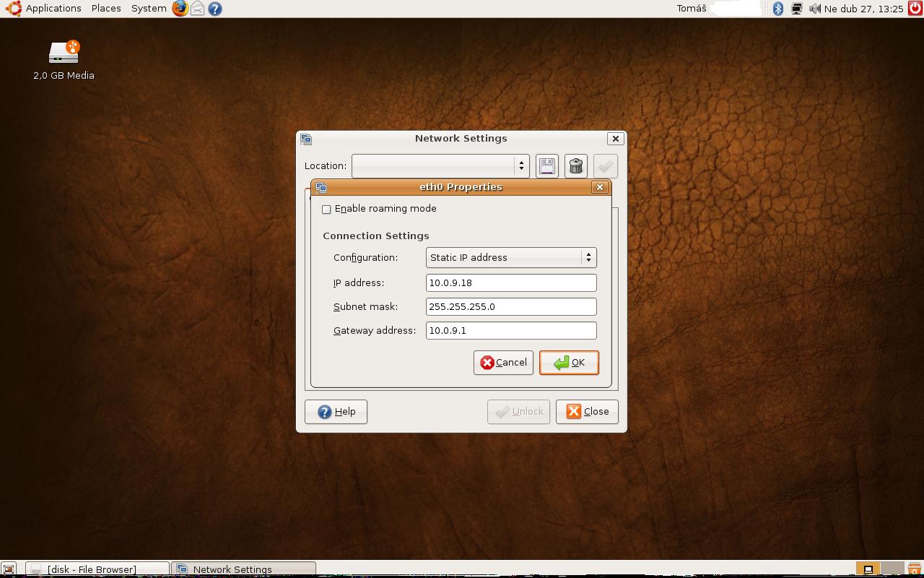Open the Places menu
Viewport: 924px width, 578px height.
(106, 9)
